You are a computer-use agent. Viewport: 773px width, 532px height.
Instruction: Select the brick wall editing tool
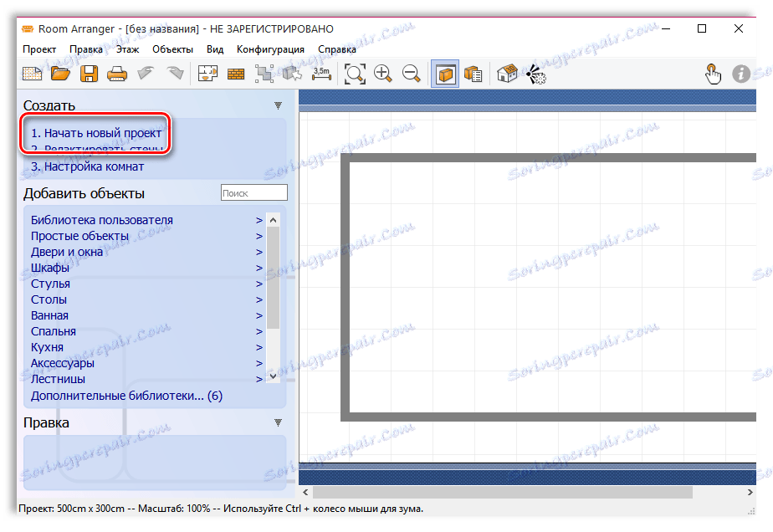pyautogui.click(x=236, y=74)
